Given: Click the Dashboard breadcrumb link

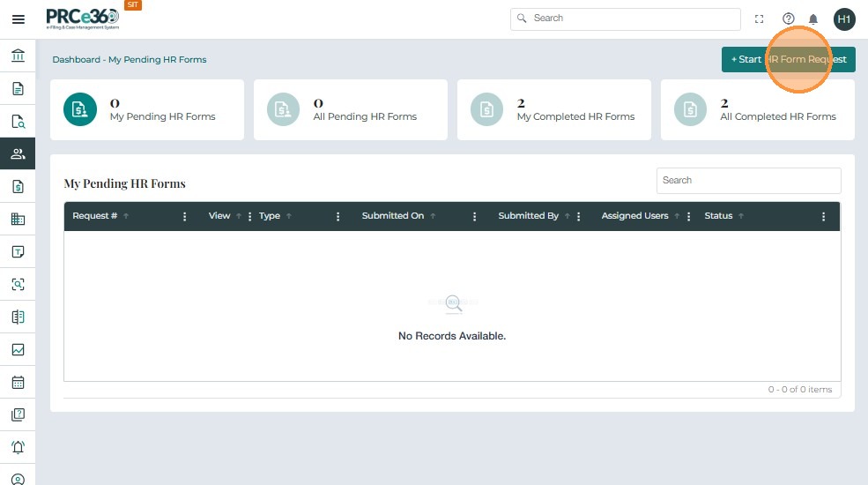Looking at the screenshot, I should pyautogui.click(x=77, y=60).
